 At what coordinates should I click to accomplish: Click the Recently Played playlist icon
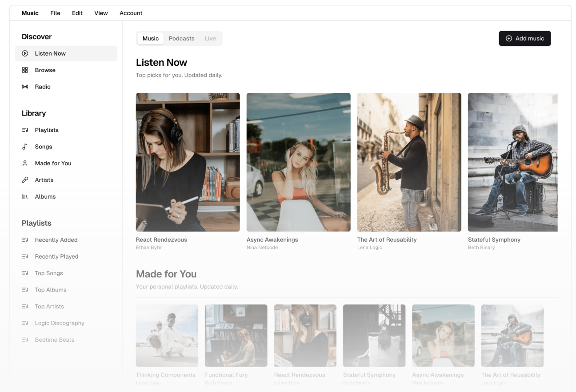coord(25,257)
